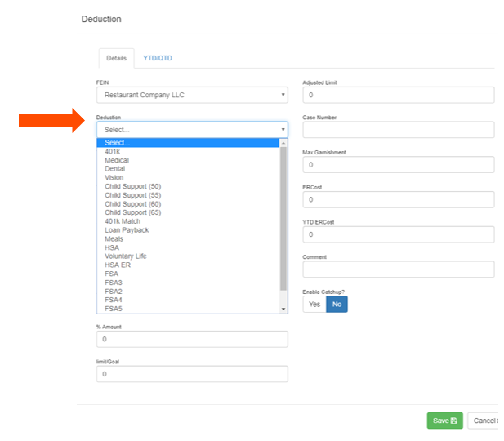
Task: Focus the Adjusted Limit field
Action: [399, 95]
